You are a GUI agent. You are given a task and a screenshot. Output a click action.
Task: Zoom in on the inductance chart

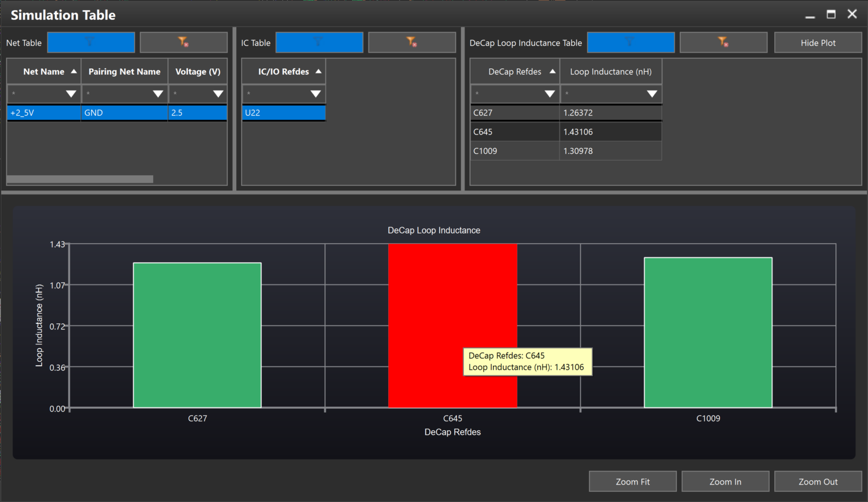coord(725,481)
